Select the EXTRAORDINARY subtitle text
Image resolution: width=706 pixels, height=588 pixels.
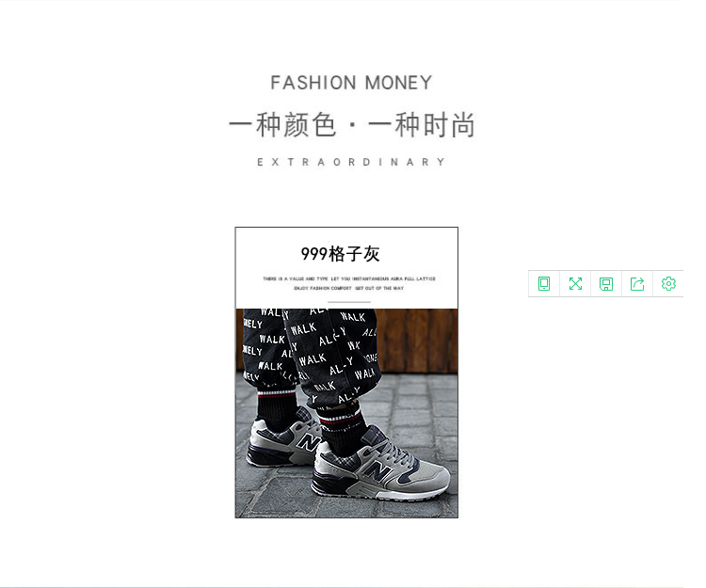[351, 162]
